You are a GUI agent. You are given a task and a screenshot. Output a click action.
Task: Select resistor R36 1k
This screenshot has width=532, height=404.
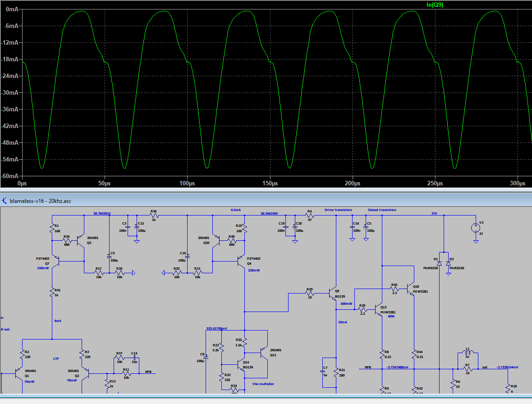point(154,216)
